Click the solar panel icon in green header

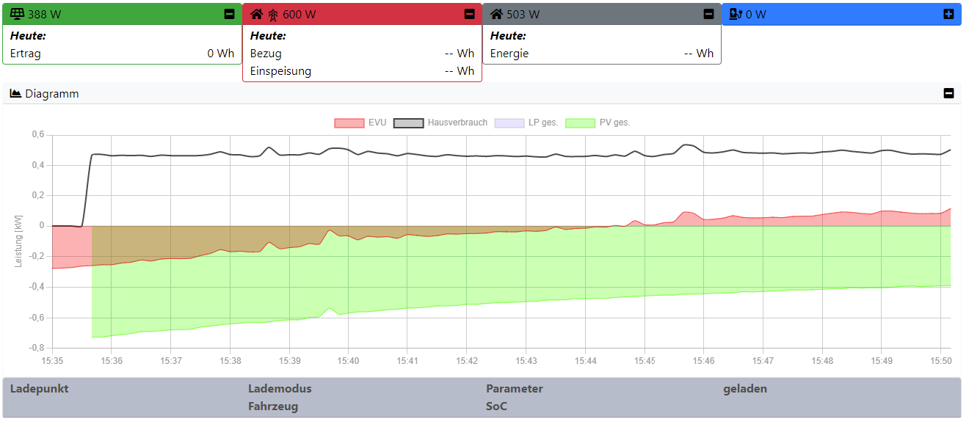coord(18,14)
